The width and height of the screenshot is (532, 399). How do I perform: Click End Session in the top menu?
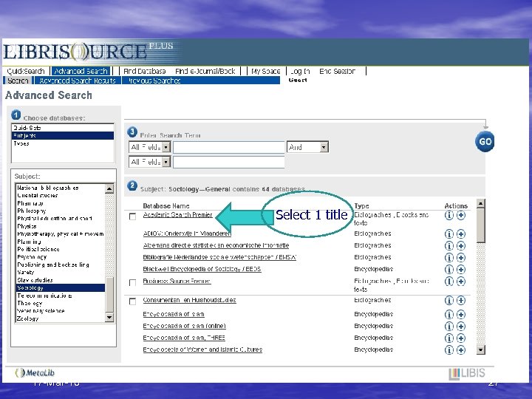(x=337, y=71)
